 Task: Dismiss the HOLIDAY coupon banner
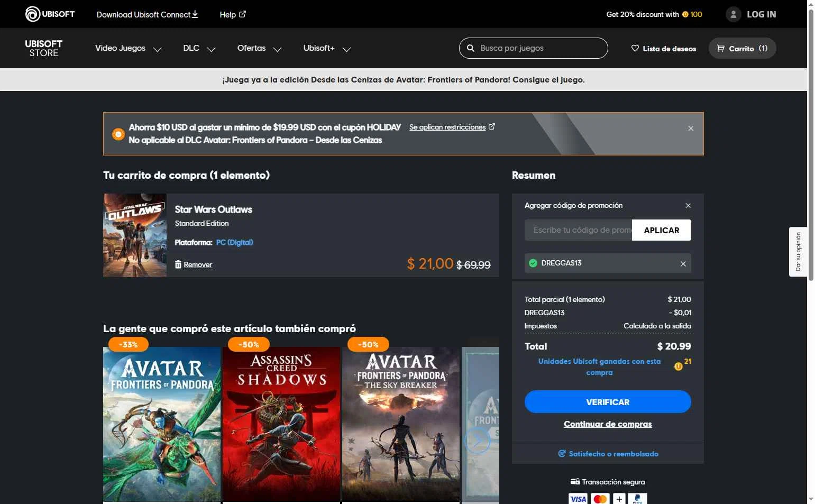690,129
